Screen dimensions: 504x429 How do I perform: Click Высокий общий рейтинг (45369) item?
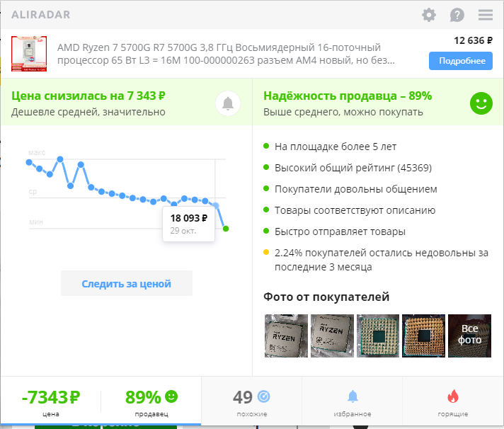353,168
